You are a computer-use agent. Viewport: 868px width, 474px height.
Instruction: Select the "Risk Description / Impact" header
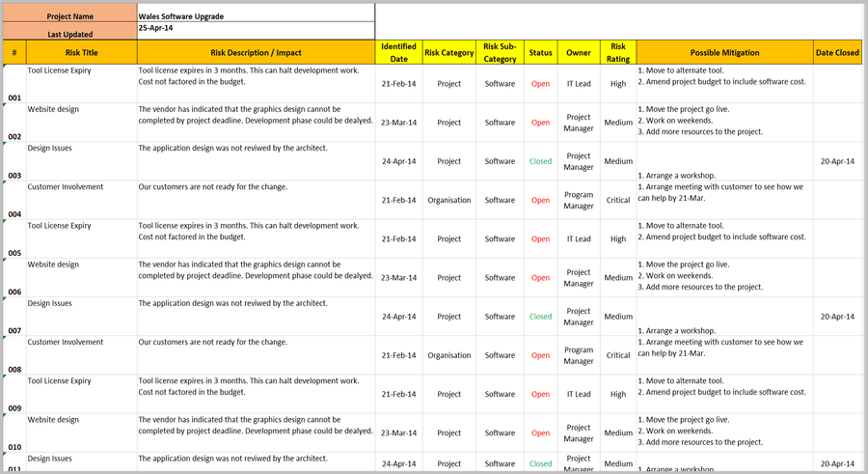click(256, 52)
